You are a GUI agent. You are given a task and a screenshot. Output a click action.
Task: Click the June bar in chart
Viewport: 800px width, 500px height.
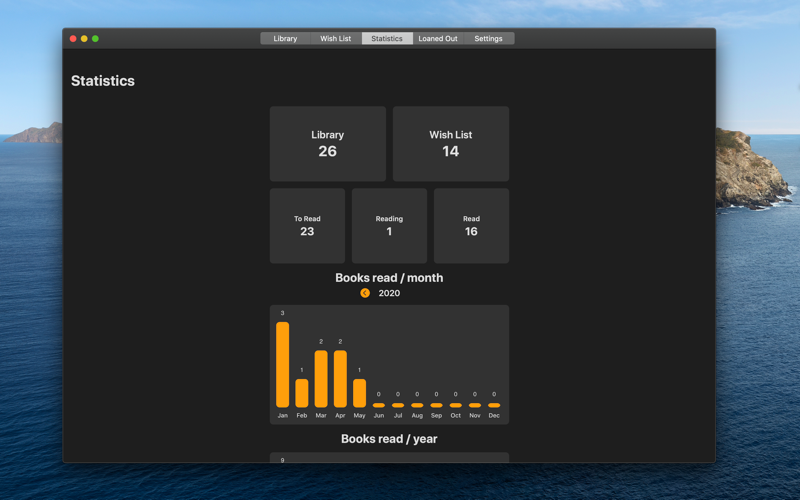tap(379, 406)
